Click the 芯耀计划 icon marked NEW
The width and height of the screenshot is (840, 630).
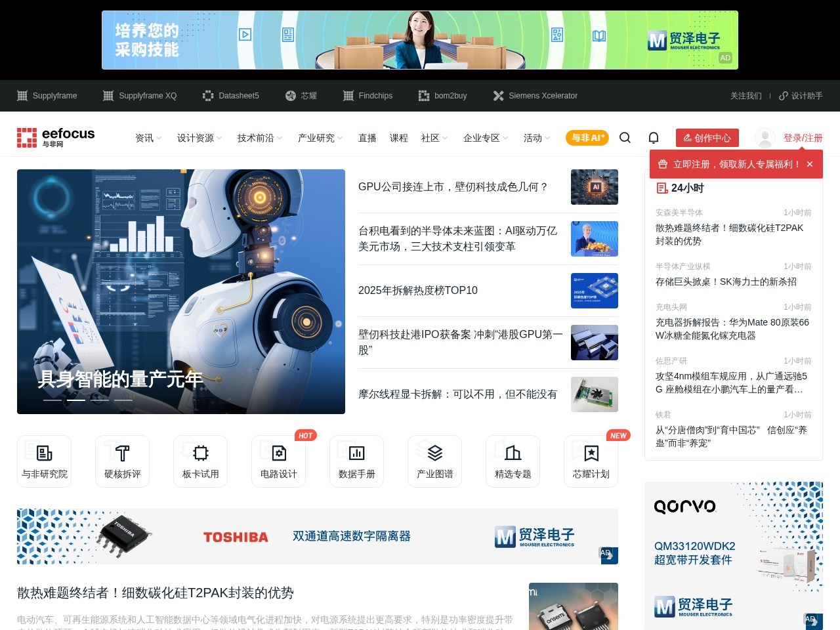(591, 460)
